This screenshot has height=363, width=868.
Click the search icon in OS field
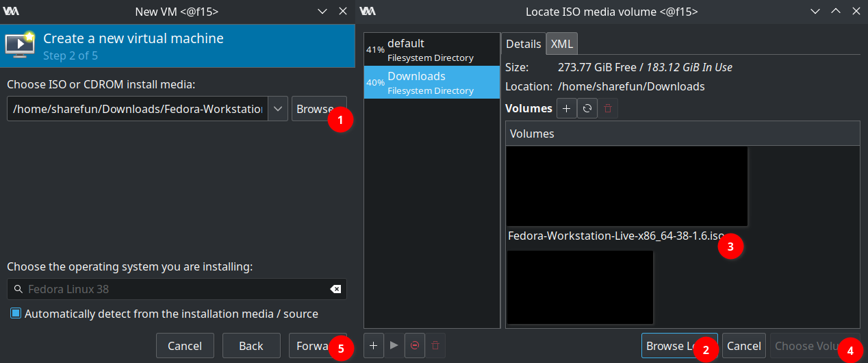click(18, 289)
